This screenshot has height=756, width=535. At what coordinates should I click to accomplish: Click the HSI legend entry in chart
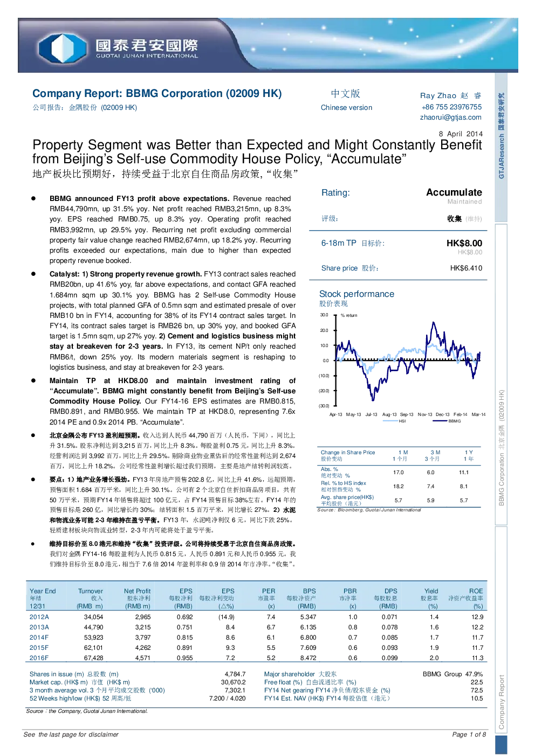(x=395, y=421)
